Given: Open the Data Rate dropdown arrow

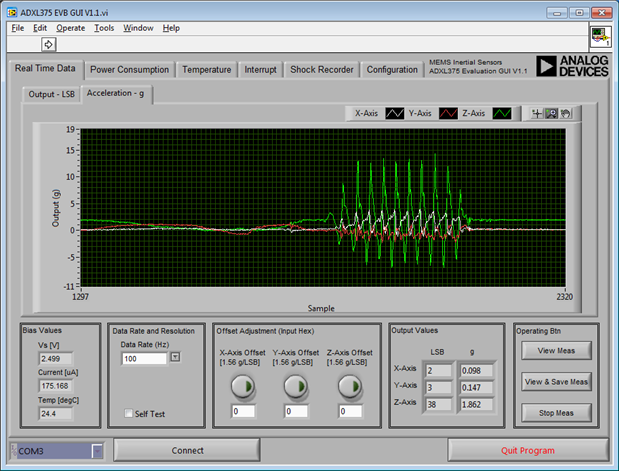Looking at the screenshot, I should pos(175,358).
